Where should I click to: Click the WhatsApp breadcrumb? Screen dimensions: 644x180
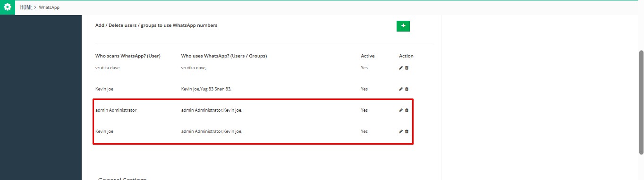(49, 8)
